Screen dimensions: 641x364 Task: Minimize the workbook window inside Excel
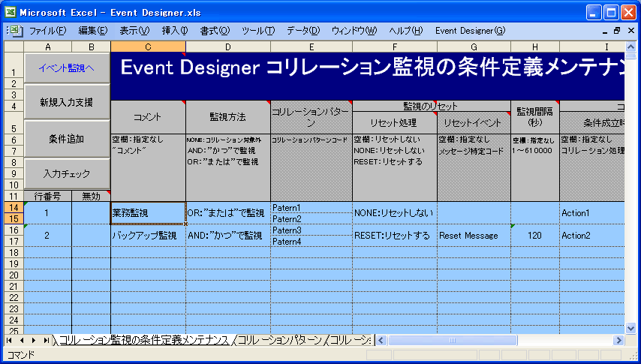click(606, 31)
